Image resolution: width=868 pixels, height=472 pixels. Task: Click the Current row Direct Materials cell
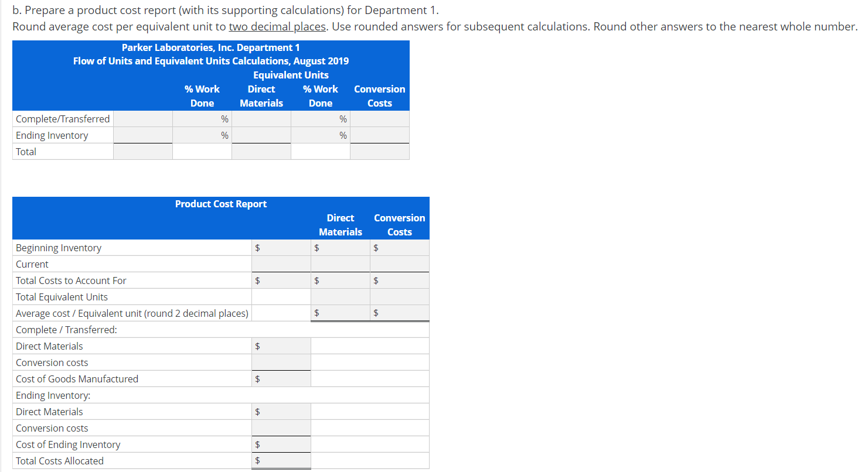(341, 264)
